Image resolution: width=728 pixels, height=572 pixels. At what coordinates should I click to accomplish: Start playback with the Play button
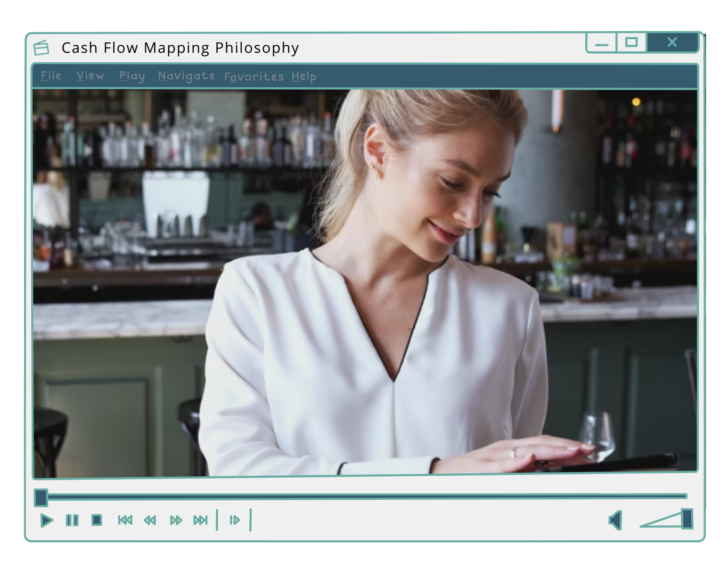coord(46,520)
